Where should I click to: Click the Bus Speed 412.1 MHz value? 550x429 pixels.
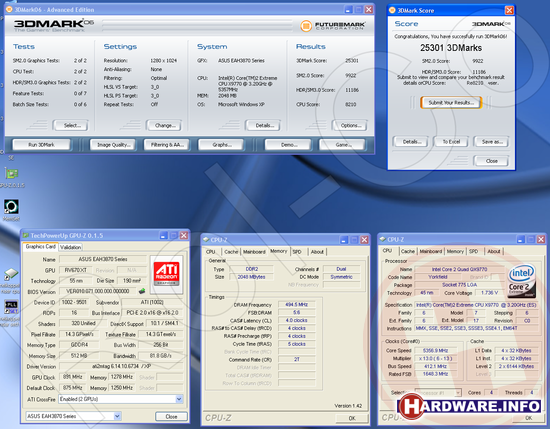[436, 366]
